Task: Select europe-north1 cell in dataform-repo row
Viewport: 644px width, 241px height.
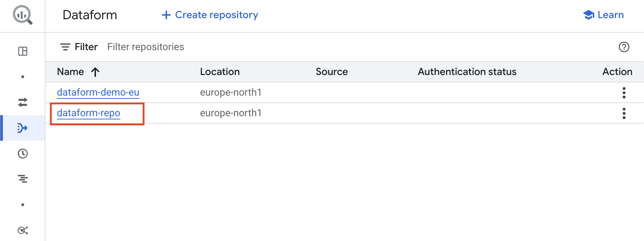Action: click(231, 113)
